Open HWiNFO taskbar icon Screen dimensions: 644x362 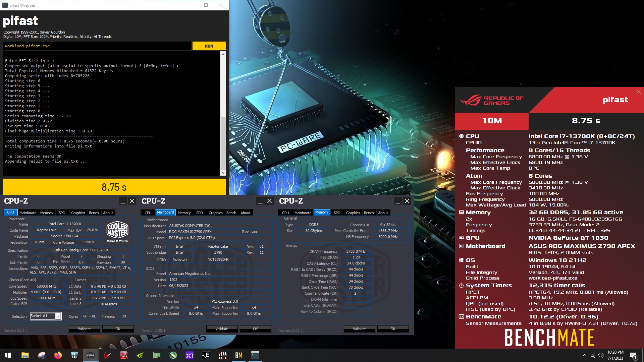[74, 355]
